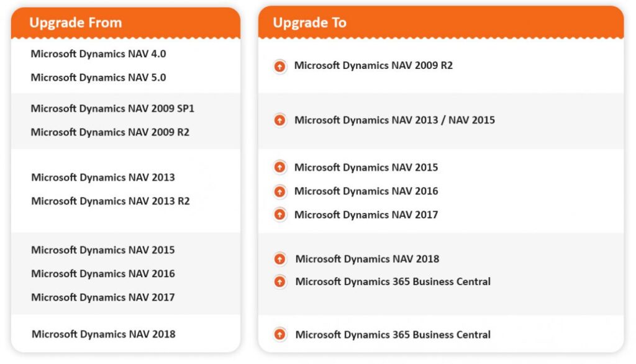
Task: Click the up-arrow icon next to NAV 2018 upgrade target
Action: (279, 259)
